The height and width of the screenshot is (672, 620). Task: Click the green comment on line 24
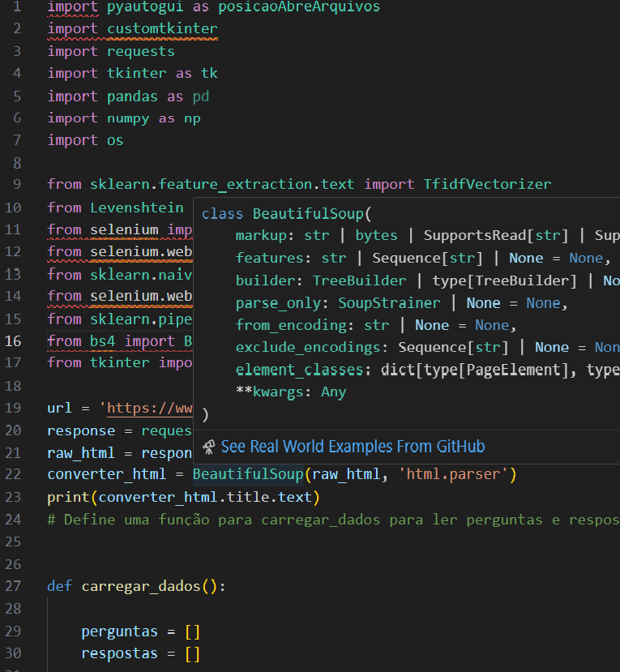[x=324, y=519]
